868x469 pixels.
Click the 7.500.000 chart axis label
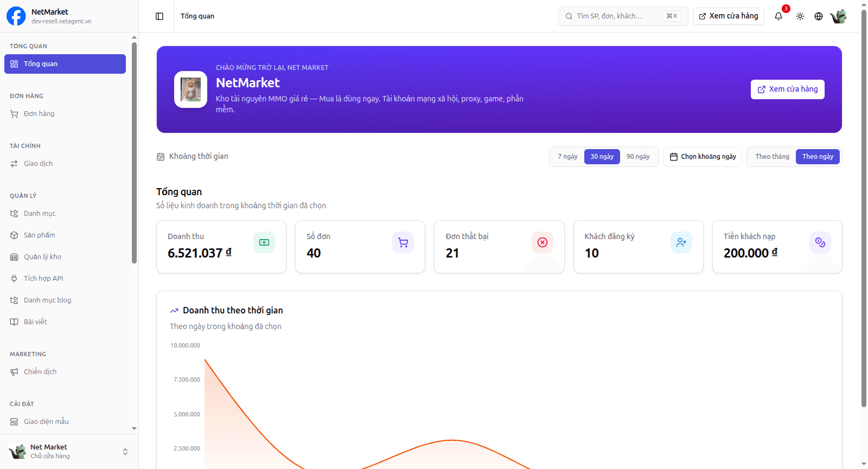[187, 380]
